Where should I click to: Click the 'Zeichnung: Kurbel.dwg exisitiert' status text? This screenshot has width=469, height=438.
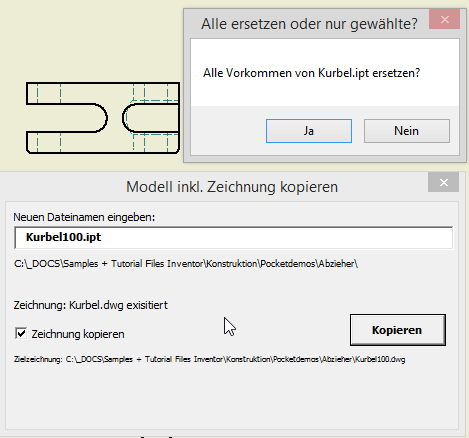[91, 305]
